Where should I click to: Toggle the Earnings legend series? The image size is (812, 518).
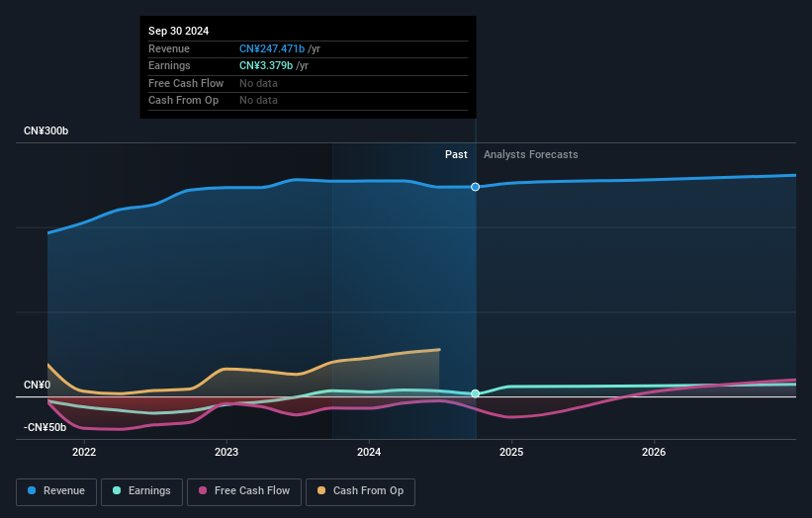point(141,491)
